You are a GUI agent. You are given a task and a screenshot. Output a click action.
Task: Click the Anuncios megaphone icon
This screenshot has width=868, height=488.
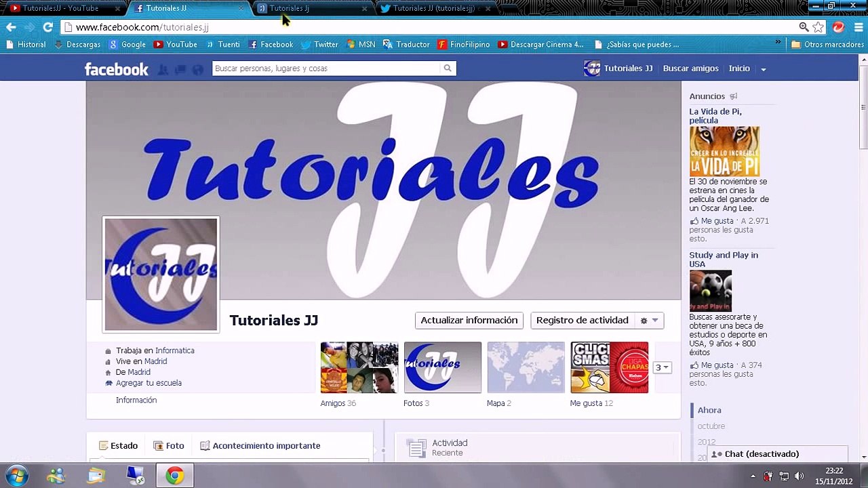click(x=734, y=96)
